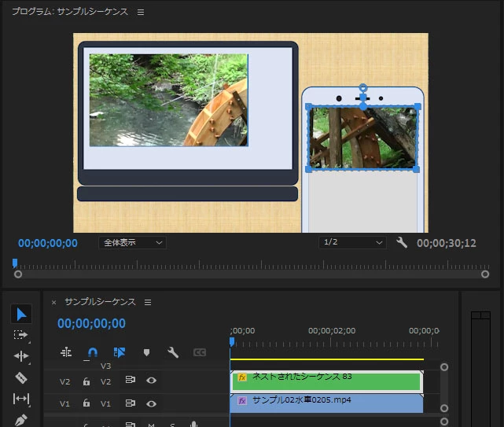This screenshot has width=504, height=427.
Task: Click the V1 track target label
Action: [105, 403]
